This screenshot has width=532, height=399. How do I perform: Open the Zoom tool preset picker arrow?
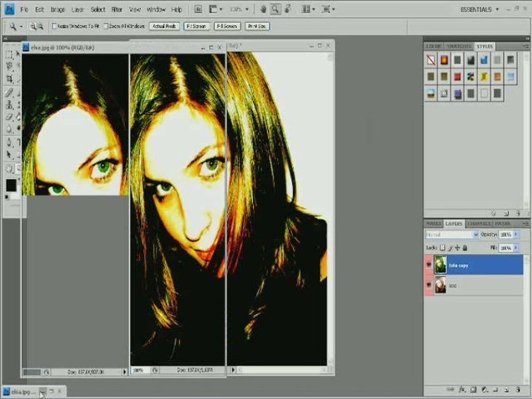click(x=21, y=26)
